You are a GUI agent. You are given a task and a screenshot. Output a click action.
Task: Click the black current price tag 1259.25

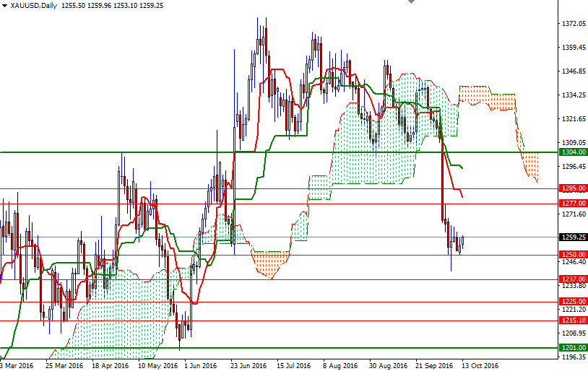click(x=574, y=237)
